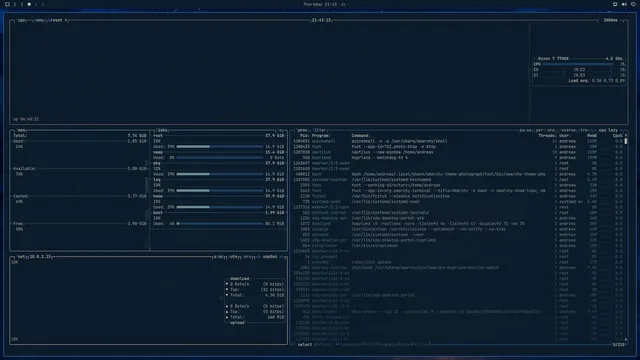Screen dimensions: 640x360
Task: Click the Cpu% column header
Action: [618, 136]
